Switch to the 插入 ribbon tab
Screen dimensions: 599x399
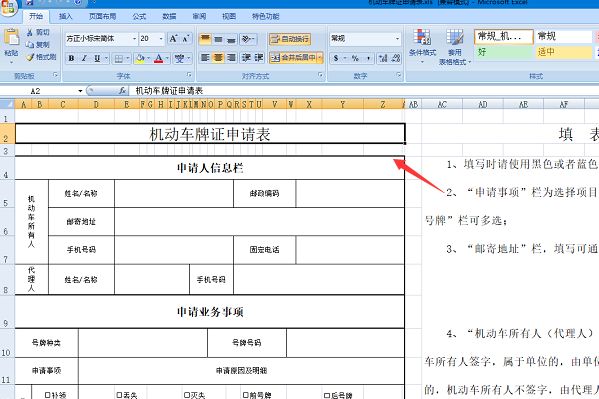(65, 16)
